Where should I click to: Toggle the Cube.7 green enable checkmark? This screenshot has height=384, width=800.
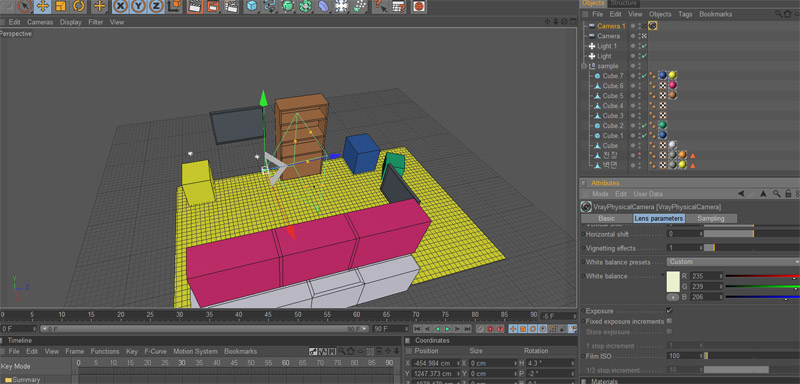644,75
